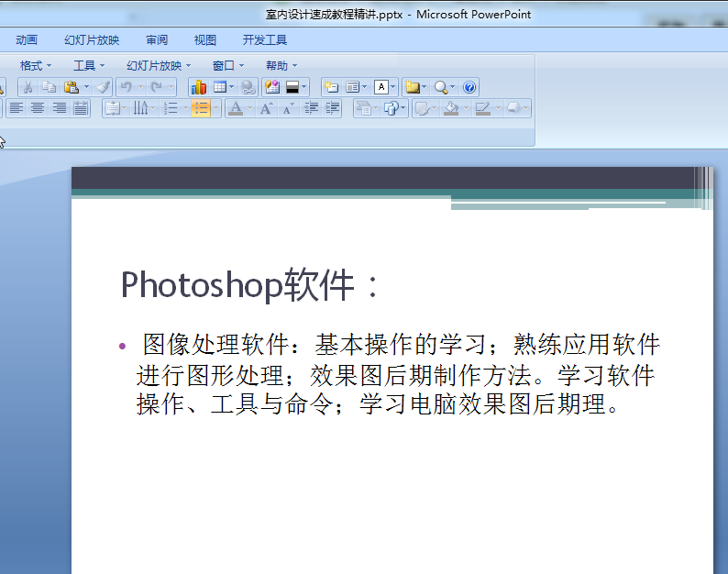Click the Quick Styles shape brush icon

click(423, 108)
